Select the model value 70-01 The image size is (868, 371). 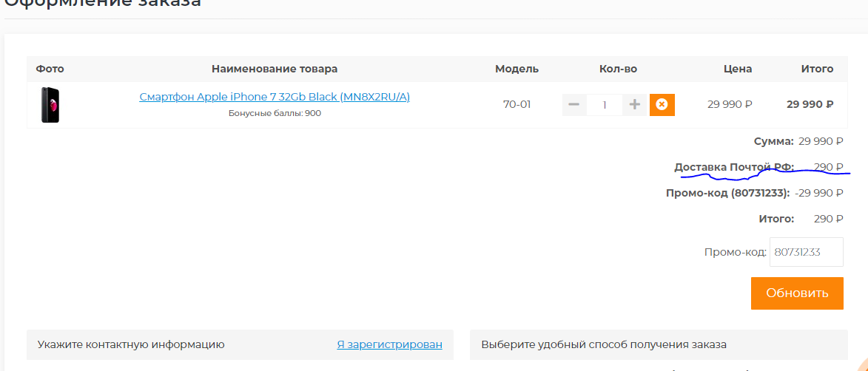click(x=517, y=104)
